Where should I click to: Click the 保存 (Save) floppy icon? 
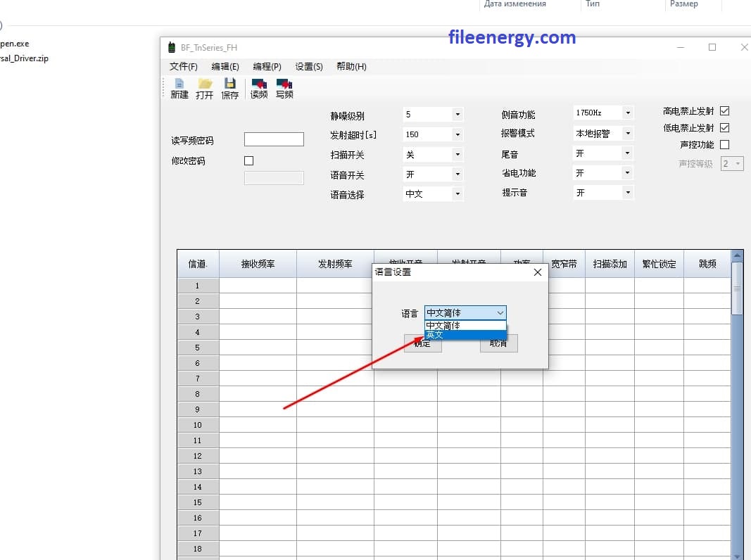230,89
